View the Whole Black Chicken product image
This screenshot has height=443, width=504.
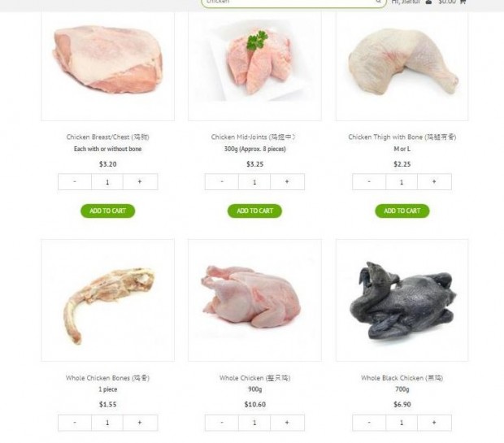coord(402,300)
